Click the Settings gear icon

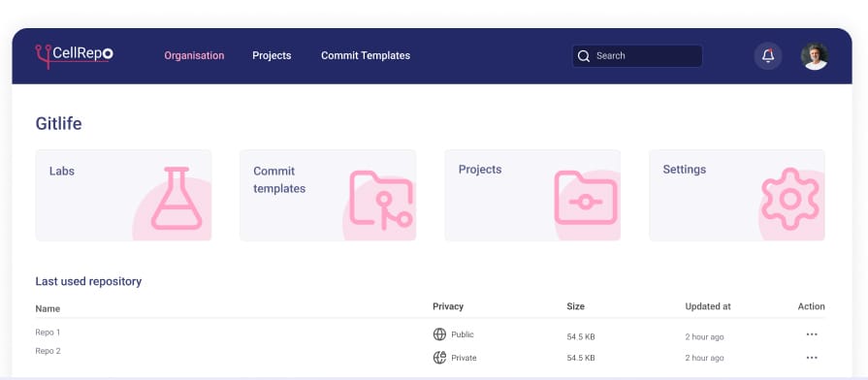790,199
